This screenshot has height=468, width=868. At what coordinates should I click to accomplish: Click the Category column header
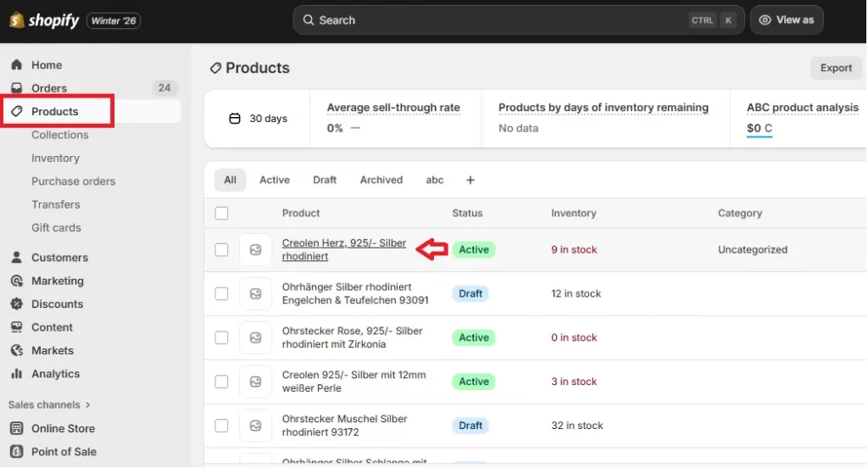pos(740,214)
